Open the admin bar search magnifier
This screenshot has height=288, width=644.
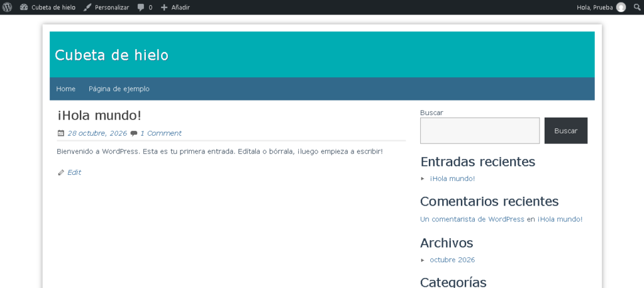tap(636, 7)
